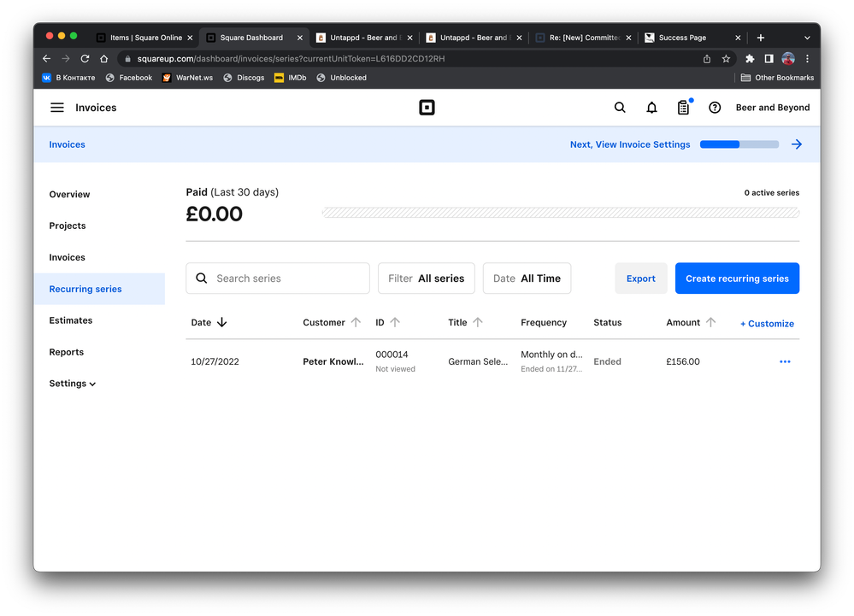
Task: Open the Date All Time dropdown
Action: (527, 279)
